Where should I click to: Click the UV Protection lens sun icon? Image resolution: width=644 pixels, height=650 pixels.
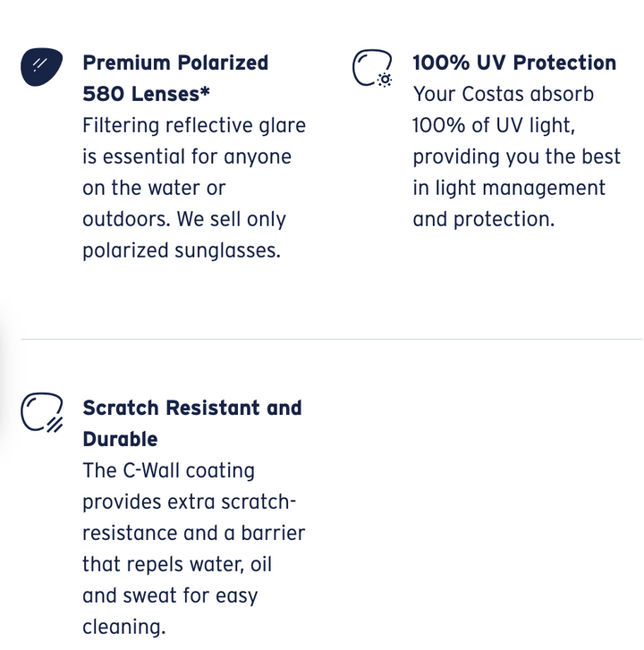[x=372, y=69]
